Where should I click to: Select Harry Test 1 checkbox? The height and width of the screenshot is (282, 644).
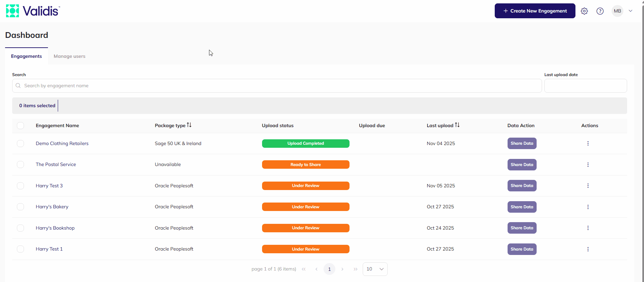pos(21,249)
